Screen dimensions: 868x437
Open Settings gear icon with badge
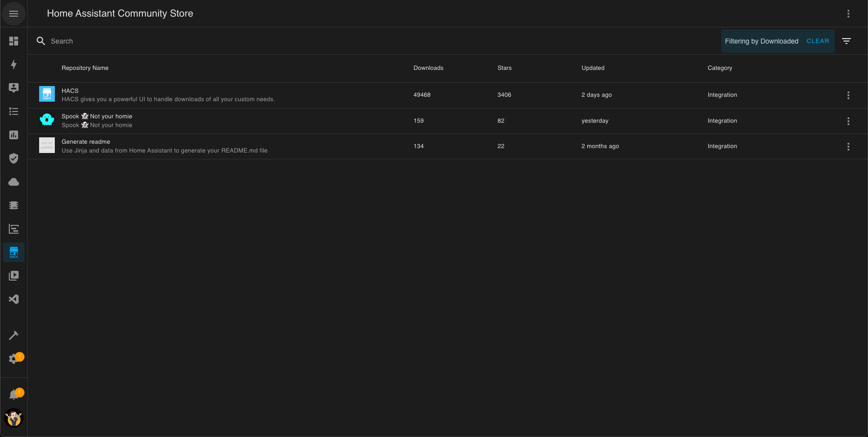14,359
